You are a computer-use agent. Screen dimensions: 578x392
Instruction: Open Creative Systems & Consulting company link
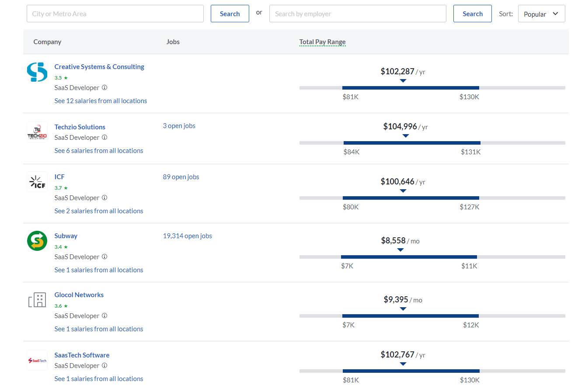pos(99,67)
